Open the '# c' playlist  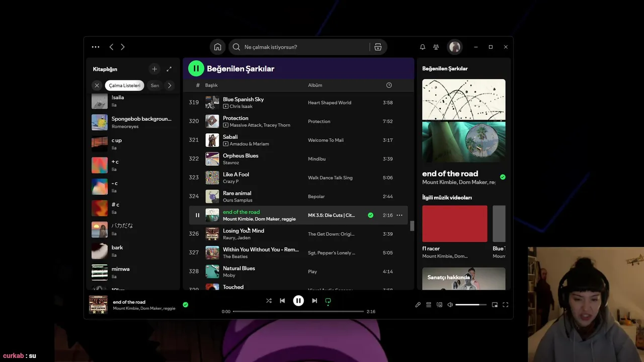point(133,208)
